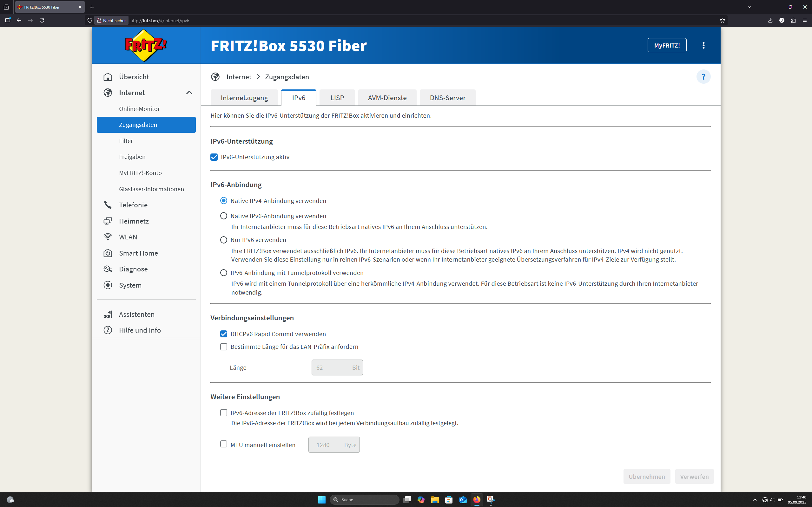Open the Firefox hamburger application menu
The image size is (812, 507).
[805, 21]
